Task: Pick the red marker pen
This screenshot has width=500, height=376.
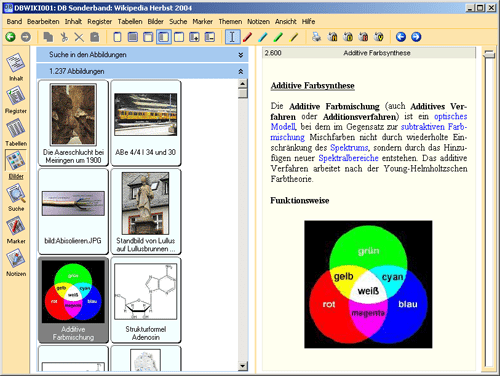Action: (x=248, y=37)
